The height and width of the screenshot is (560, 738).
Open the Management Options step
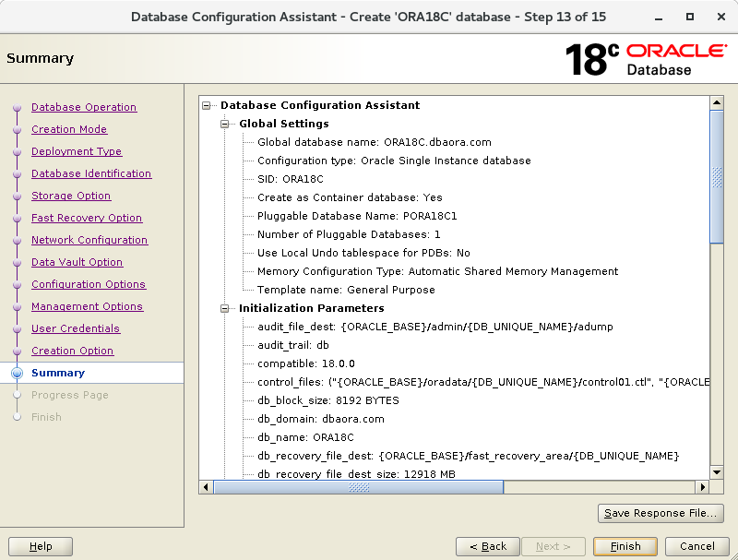coord(87,306)
